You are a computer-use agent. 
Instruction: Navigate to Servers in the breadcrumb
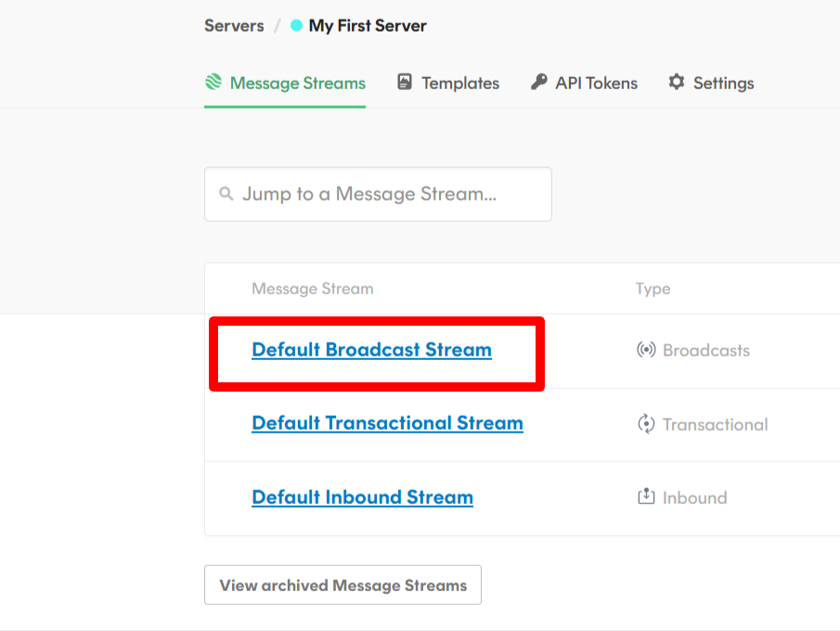(234, 26)
